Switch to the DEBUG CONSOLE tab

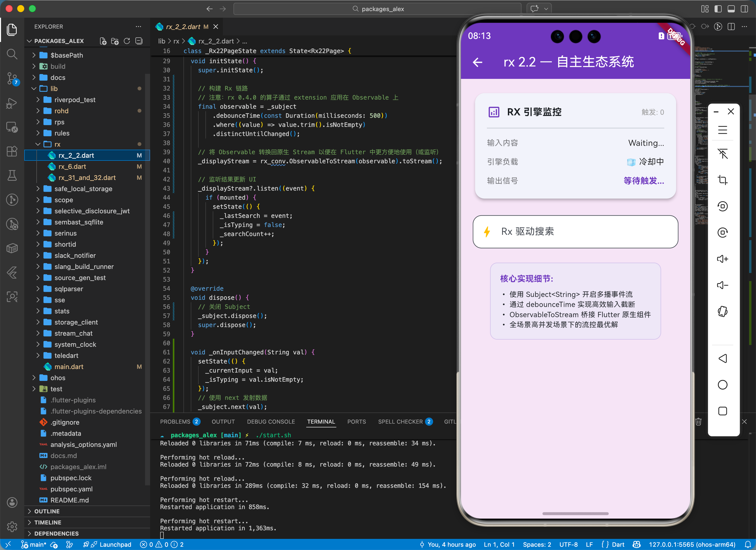[271, 422]
